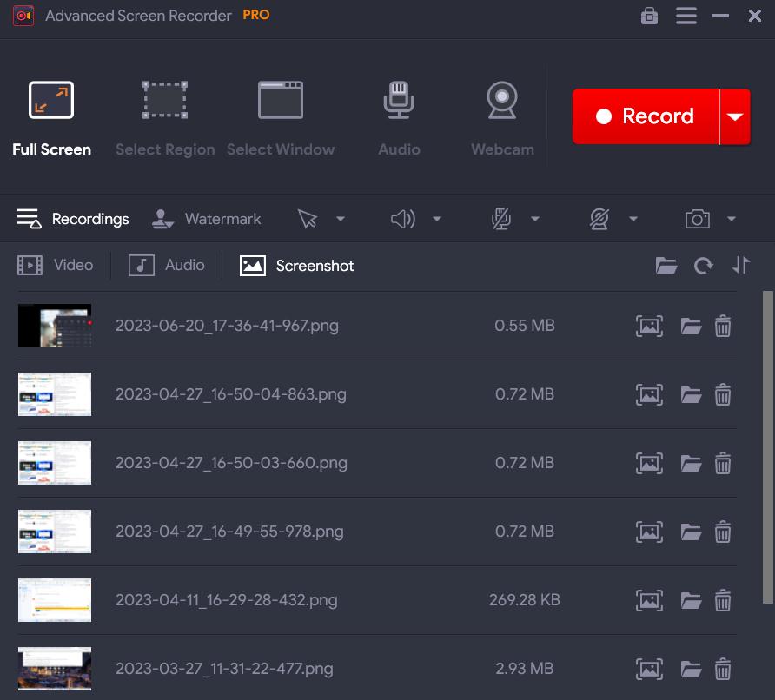Delete 2023-04-27_16-50-04-863.png

(x=723, y=394)
